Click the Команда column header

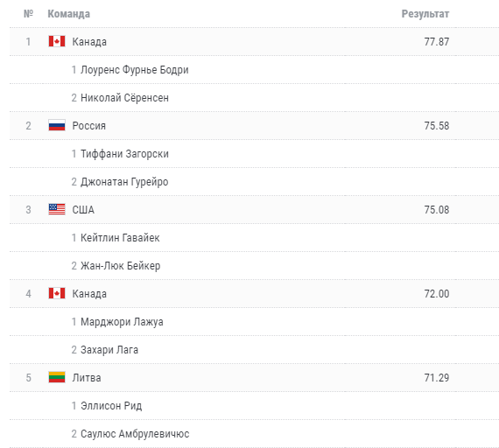(69, 14)
